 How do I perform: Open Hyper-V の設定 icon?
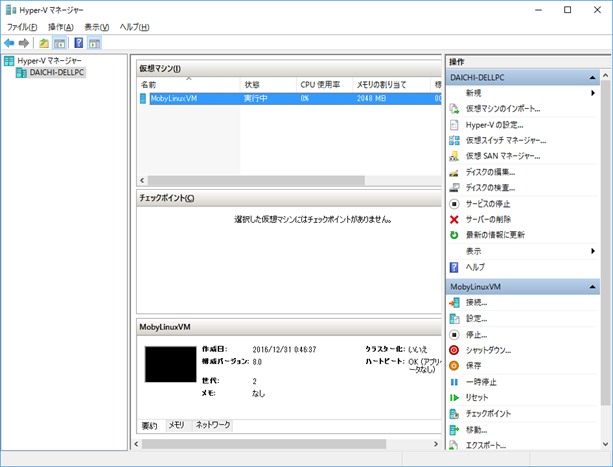click(454, 125)
